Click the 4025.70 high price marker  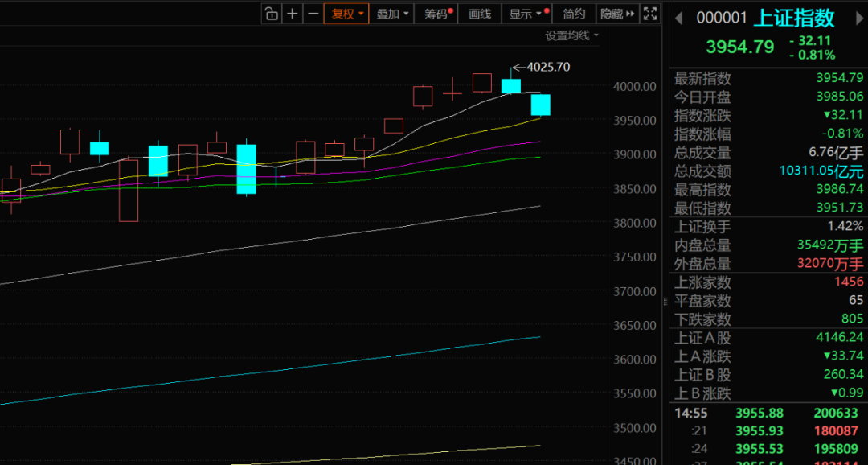click(x=548, y=67)
